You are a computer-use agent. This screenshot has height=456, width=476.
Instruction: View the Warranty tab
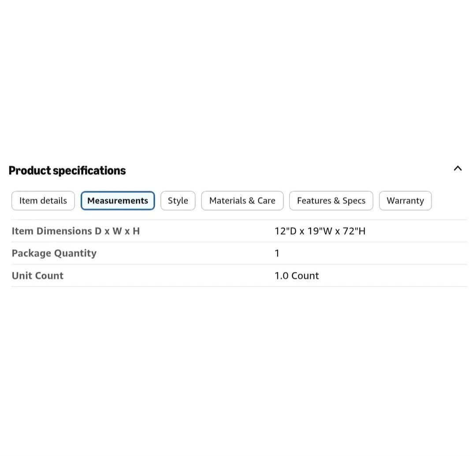[405, 201]
